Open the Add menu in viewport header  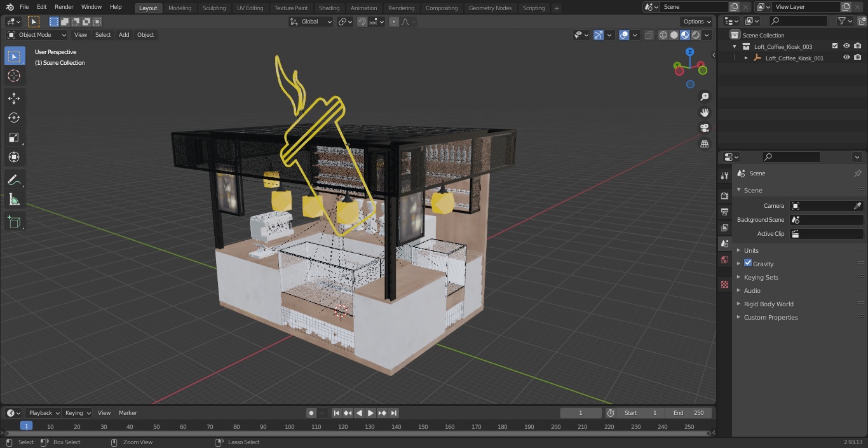(124, 35)
